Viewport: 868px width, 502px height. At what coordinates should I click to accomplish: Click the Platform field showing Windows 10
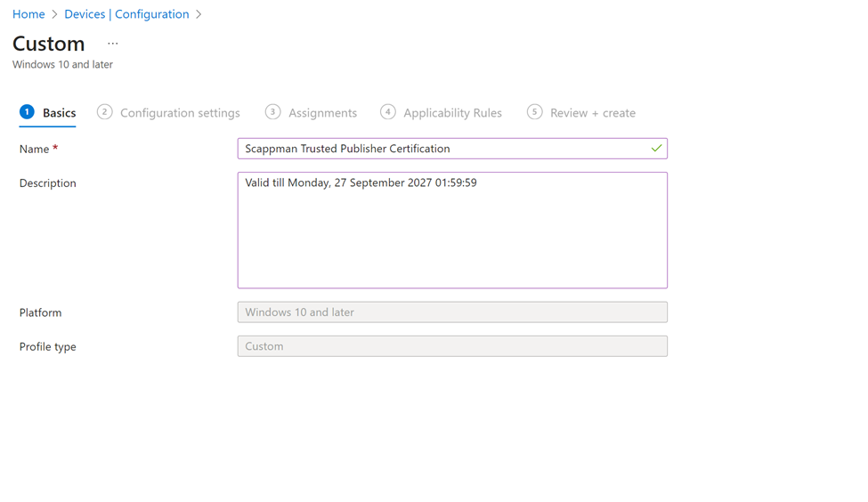pyautogui.click(x=452, y=312)
